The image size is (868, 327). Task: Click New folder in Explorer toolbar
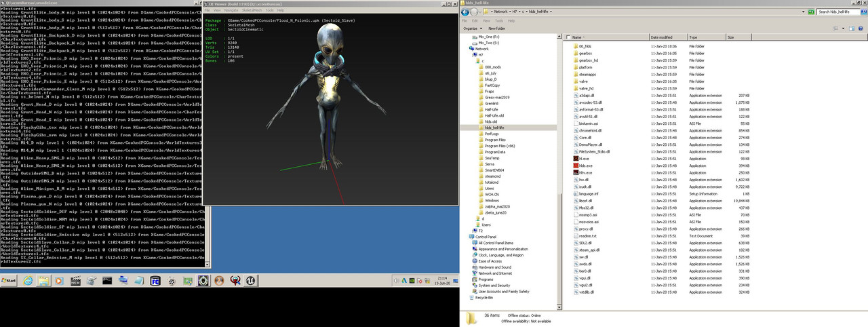tap(496, 28)
